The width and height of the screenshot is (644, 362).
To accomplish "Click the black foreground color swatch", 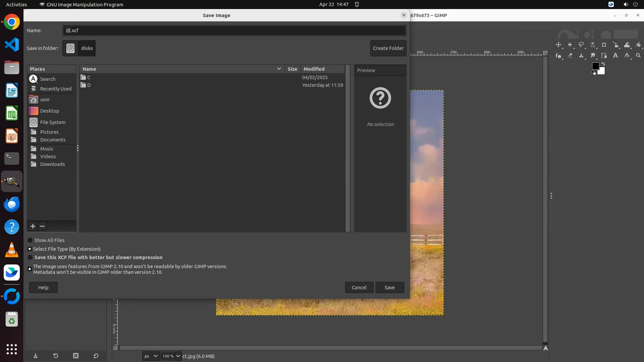I will coord(595,66).
